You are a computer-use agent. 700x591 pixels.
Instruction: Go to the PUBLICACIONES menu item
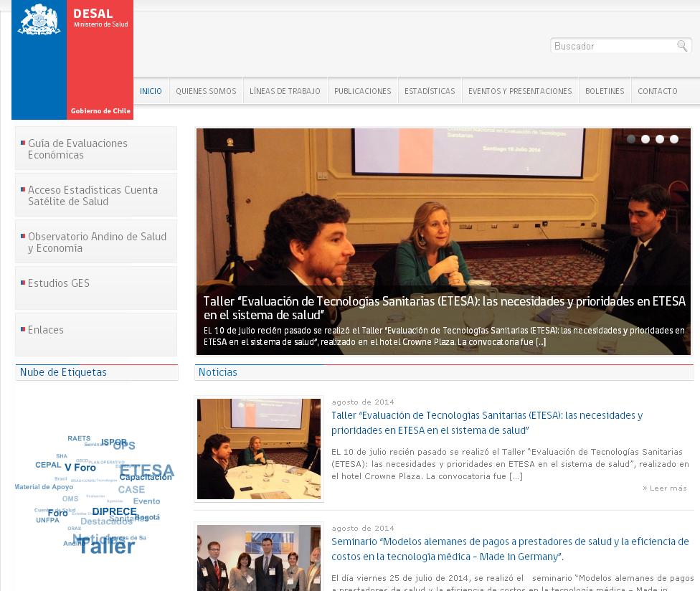click(x=362, y=91)
